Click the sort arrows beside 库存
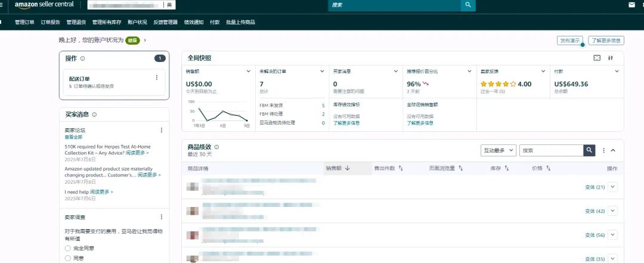644x263 pixels. 507,168
